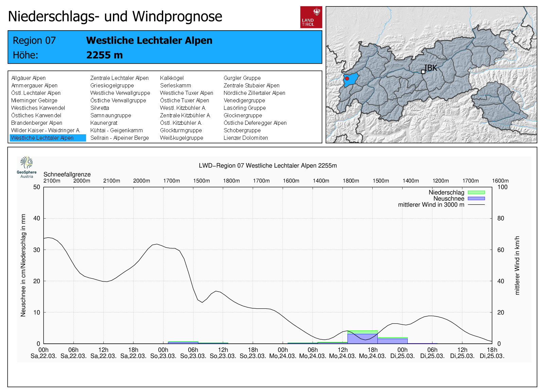Open the Silvretta region forecast
The image size is (544, 392).
[100, 108]
